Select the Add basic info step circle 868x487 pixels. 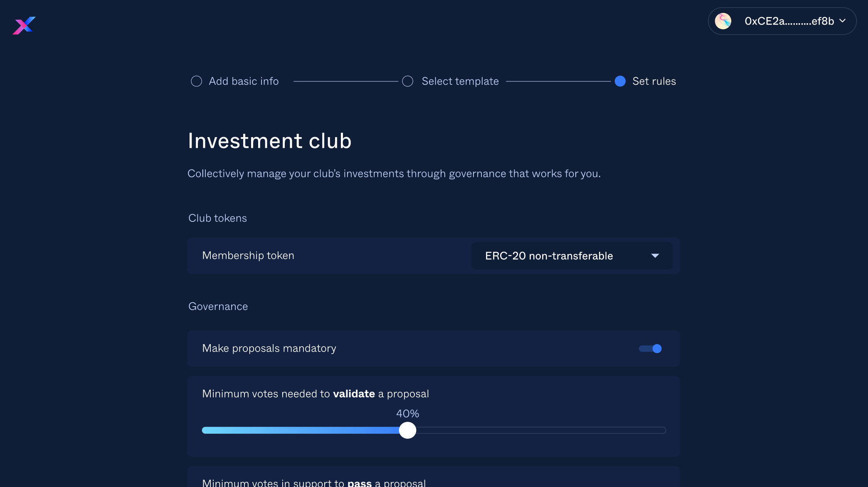coord(196,81)
